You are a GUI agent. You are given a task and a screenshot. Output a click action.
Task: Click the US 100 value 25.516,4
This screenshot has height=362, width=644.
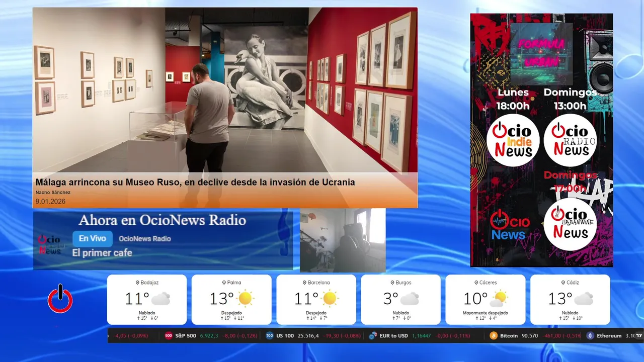[308, 335]
